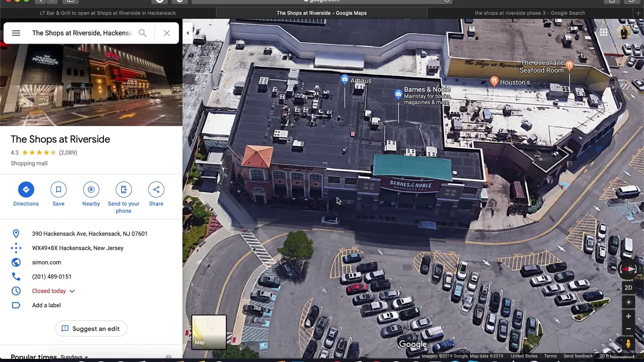This screenshot has height=362, width=644.
Task: Collapse the side panel arrow
Action: click(x=188, y=33)
